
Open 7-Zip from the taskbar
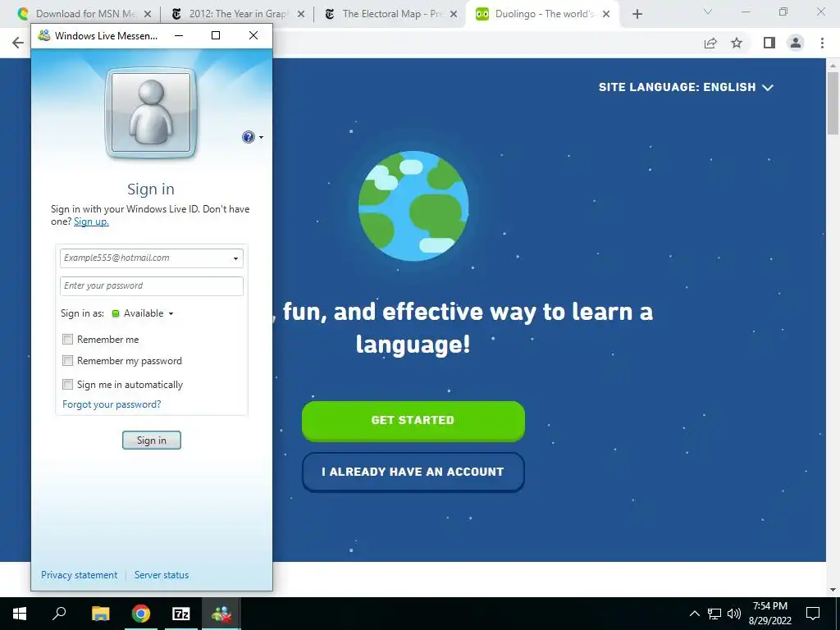pos(181,614)
